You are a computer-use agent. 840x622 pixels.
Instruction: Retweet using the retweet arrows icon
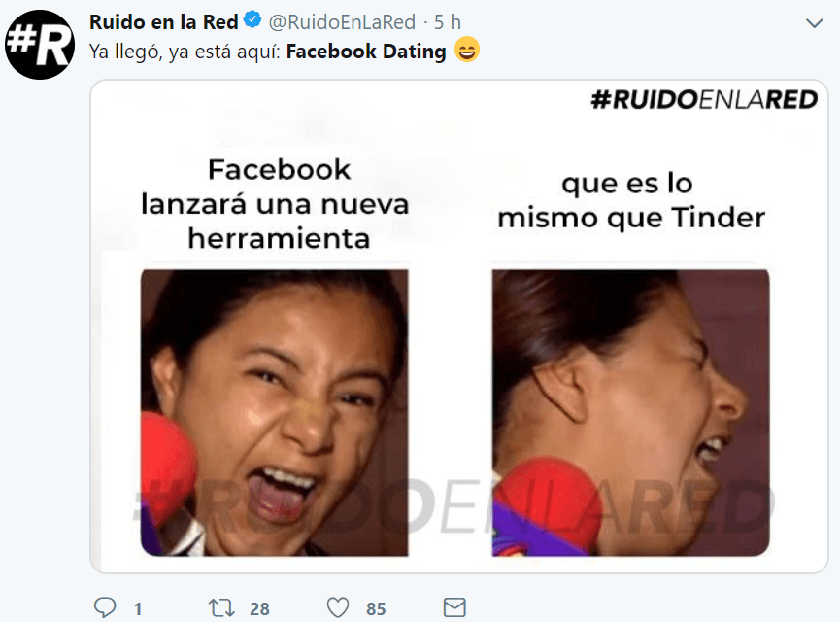[221, 607]
